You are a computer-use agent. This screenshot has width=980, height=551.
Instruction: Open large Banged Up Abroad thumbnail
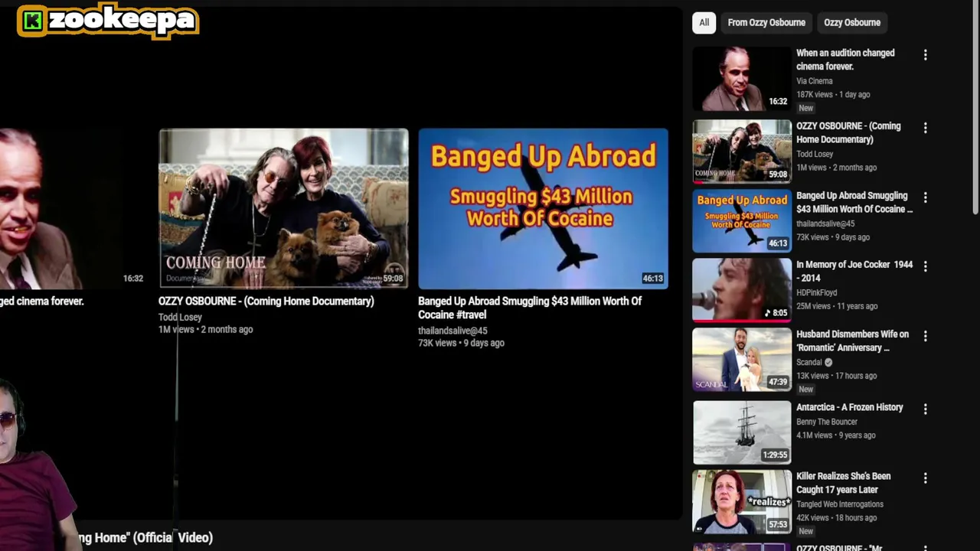543,208
